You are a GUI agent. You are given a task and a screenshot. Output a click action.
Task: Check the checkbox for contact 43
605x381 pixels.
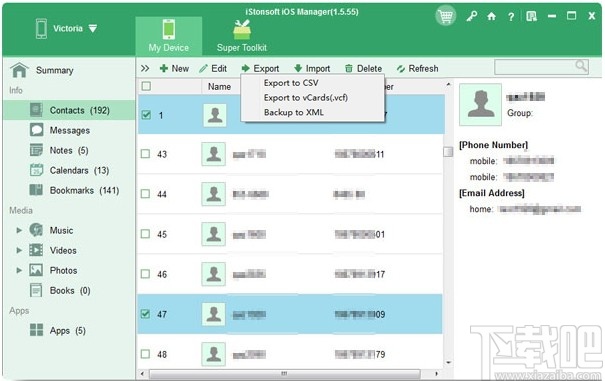point(145,154)
